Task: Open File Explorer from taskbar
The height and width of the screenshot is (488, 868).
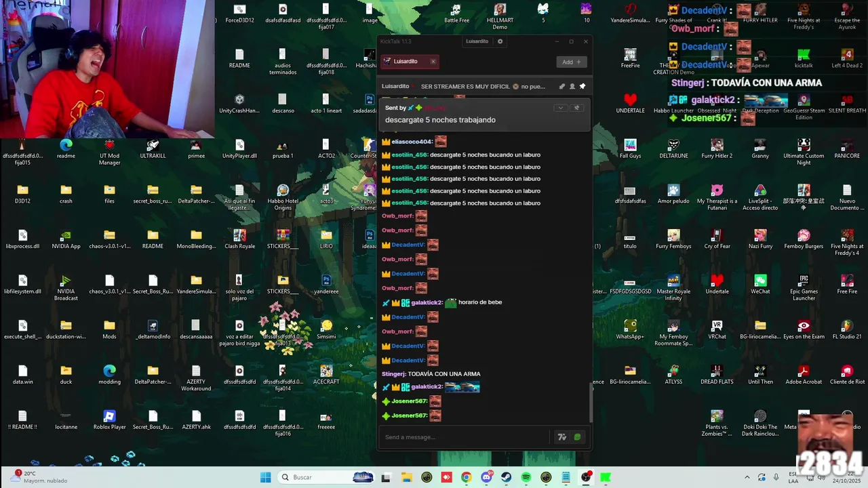Action: (406, 477)
